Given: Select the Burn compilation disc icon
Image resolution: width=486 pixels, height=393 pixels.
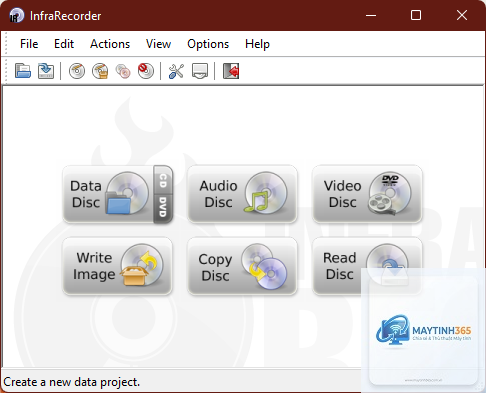Looking at the screenshot, I should (x=77, y=71).
